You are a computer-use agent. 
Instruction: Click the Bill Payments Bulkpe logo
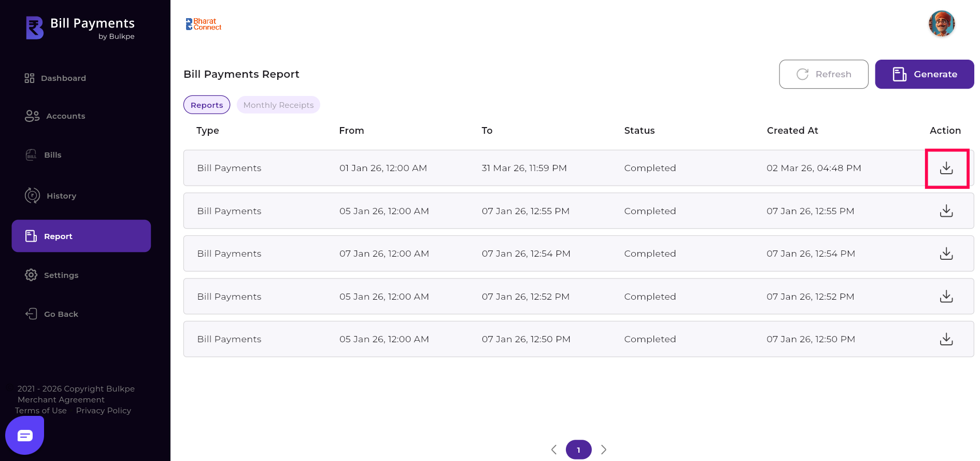pyautogui.click(x=80, y=28)
